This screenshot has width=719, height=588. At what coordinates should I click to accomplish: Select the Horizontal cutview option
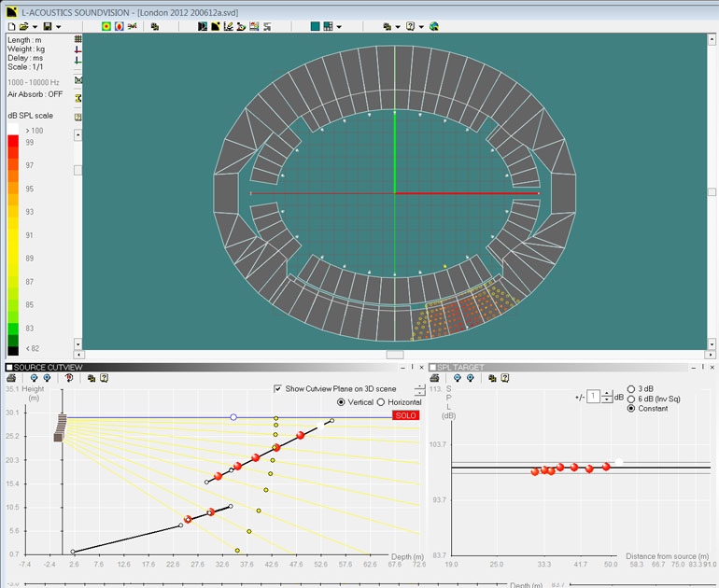[381, 402]
